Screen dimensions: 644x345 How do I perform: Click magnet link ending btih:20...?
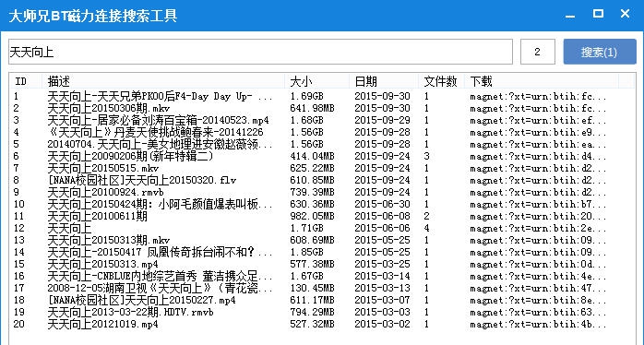538,217
